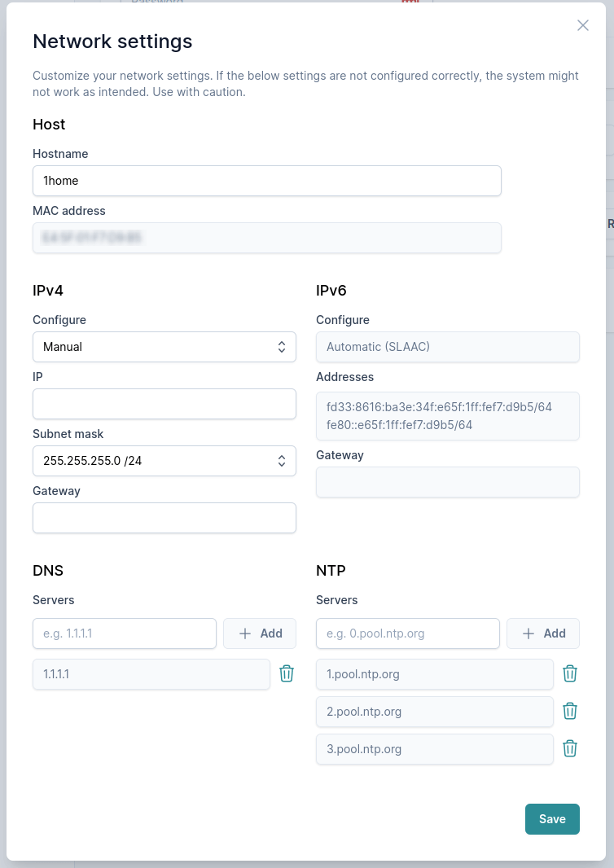The width and height of the screenshot is (614, 868).
Task: Focus the NTP server entry input box
Action: (x=408, y=633)
